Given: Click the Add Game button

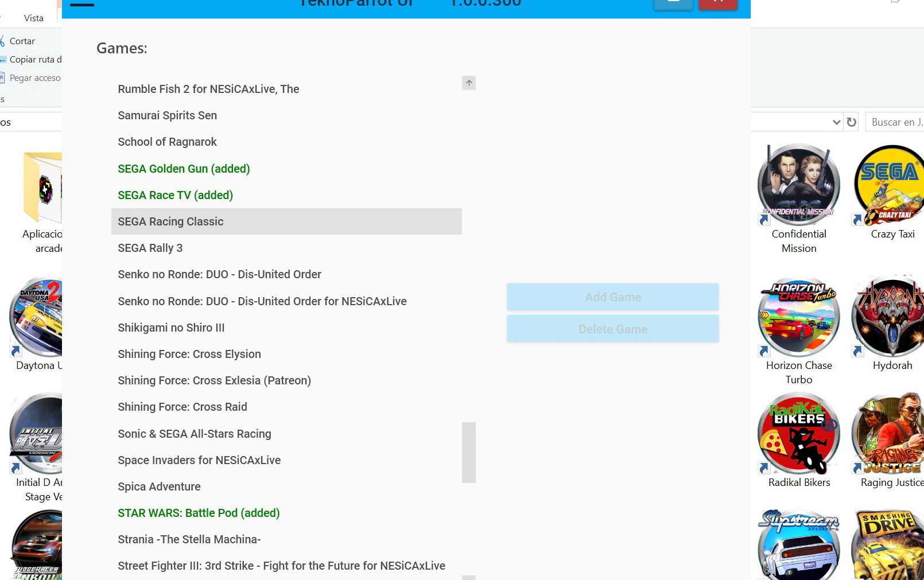Looking at the screenshot, I should click(x=613, y=297).
